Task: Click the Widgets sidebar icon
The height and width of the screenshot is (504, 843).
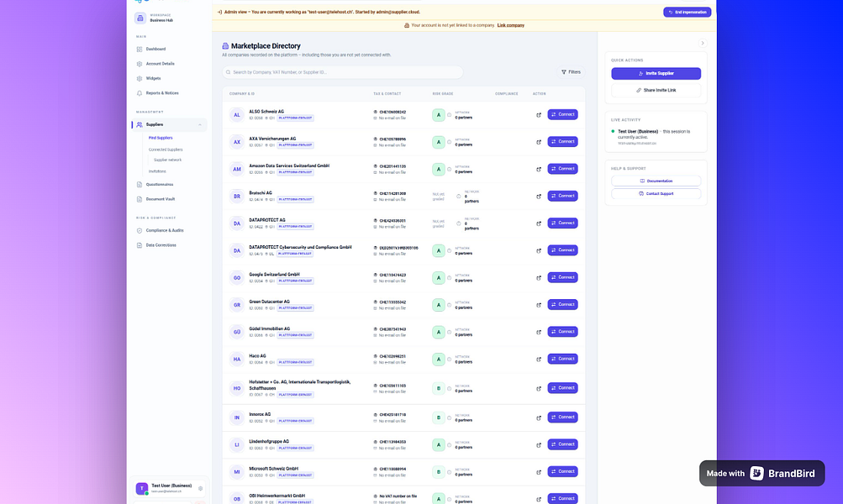Action: (x=140, y=78)
